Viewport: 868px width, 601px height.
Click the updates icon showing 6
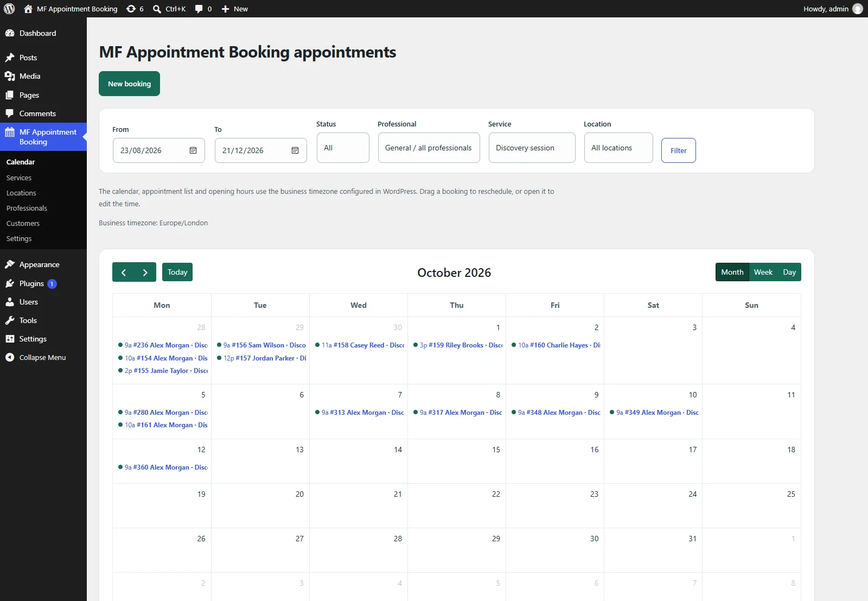click(131, 9)
